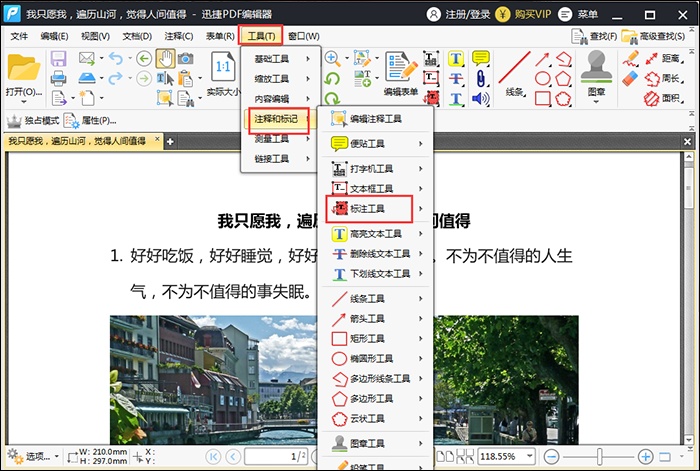Open dropdown arrow beside Undo icon

pos(130,58)
